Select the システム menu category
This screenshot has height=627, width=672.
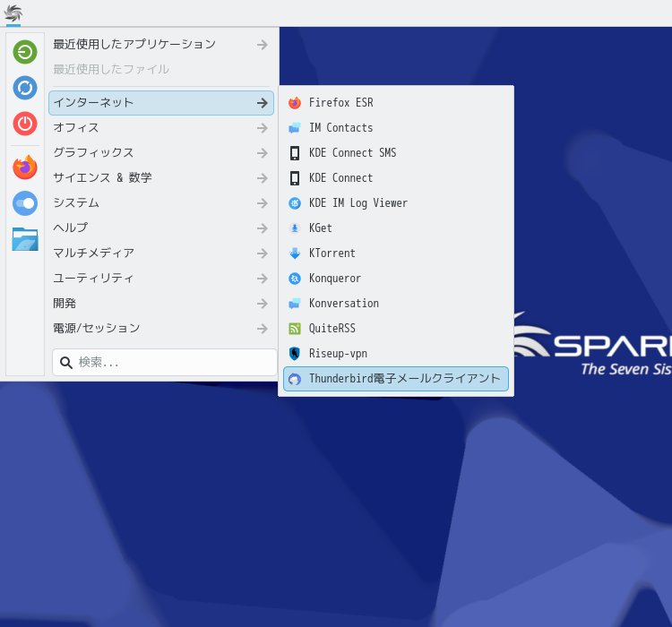point(161,203)
